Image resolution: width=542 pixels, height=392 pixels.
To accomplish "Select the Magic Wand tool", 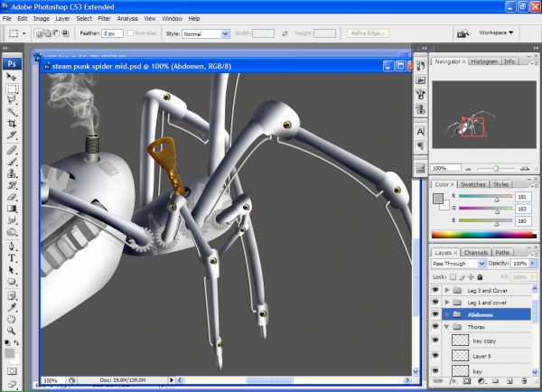I will (x=12, y=111).
